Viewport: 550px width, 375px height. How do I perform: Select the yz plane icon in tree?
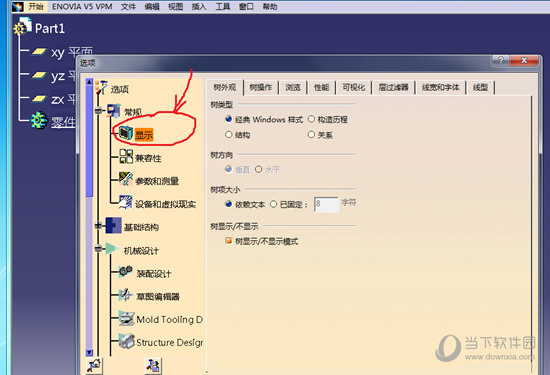click(x=39, y=75)
